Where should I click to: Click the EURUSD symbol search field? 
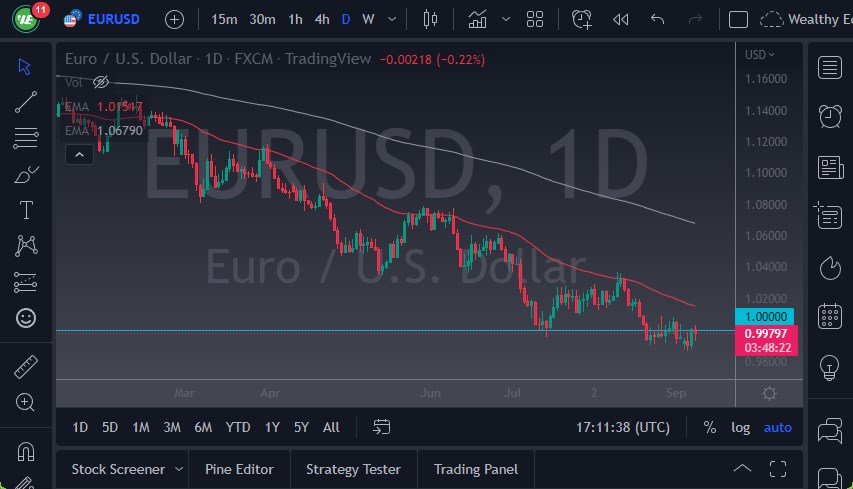113,19
